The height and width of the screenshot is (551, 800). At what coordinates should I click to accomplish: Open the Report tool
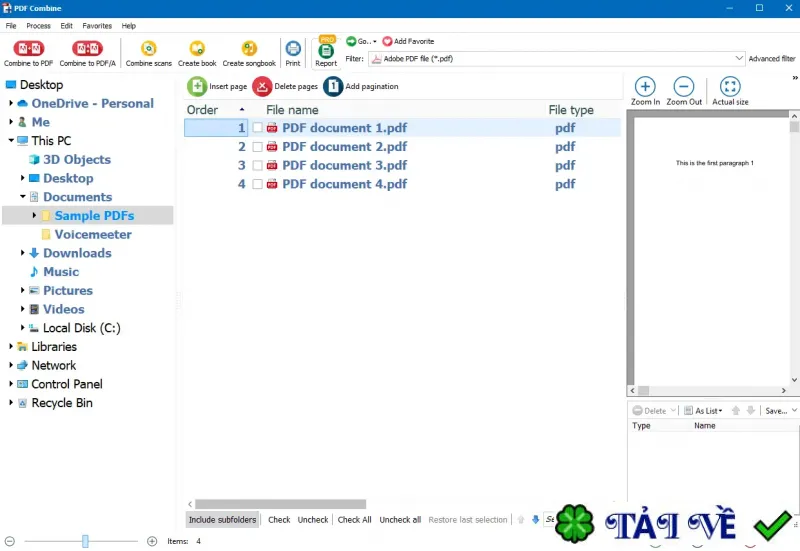(x=326, y=51)
